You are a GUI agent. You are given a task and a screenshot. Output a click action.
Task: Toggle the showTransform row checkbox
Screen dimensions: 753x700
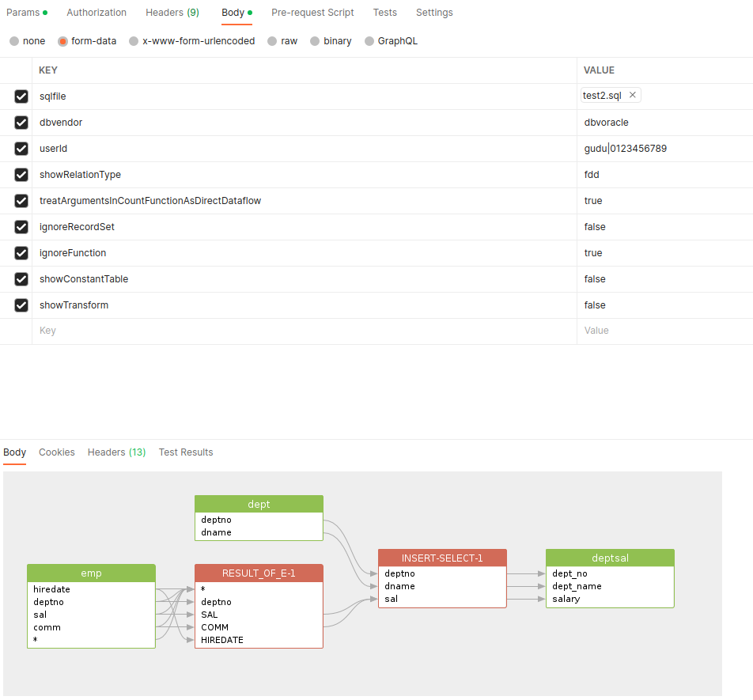pos(21,305)
